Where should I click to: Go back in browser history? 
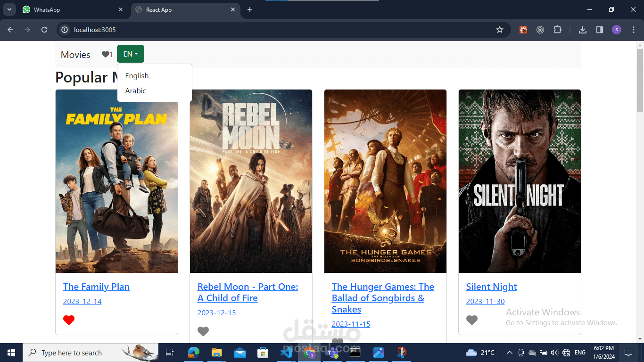click(x=10, y=30)
